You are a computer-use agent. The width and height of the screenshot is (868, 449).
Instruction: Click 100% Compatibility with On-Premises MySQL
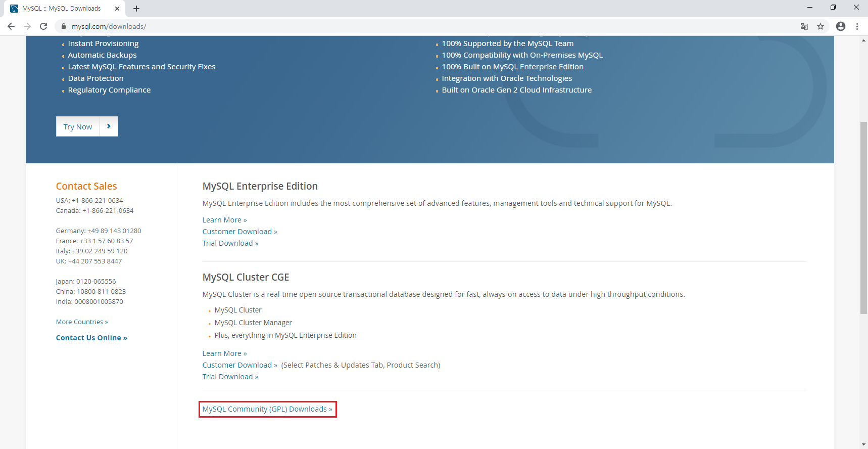tap(522, 55)
